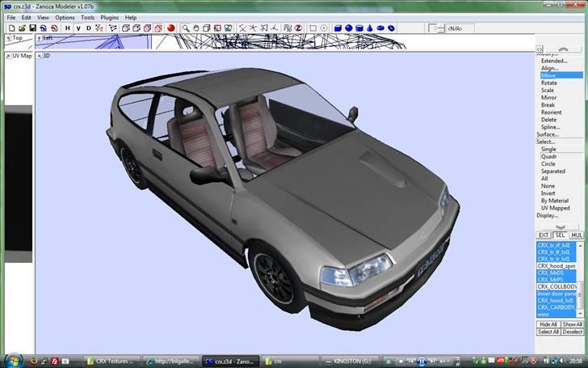Open the View menu
Image resolution: width=588 pixels, height=368 pixels.
43,18
